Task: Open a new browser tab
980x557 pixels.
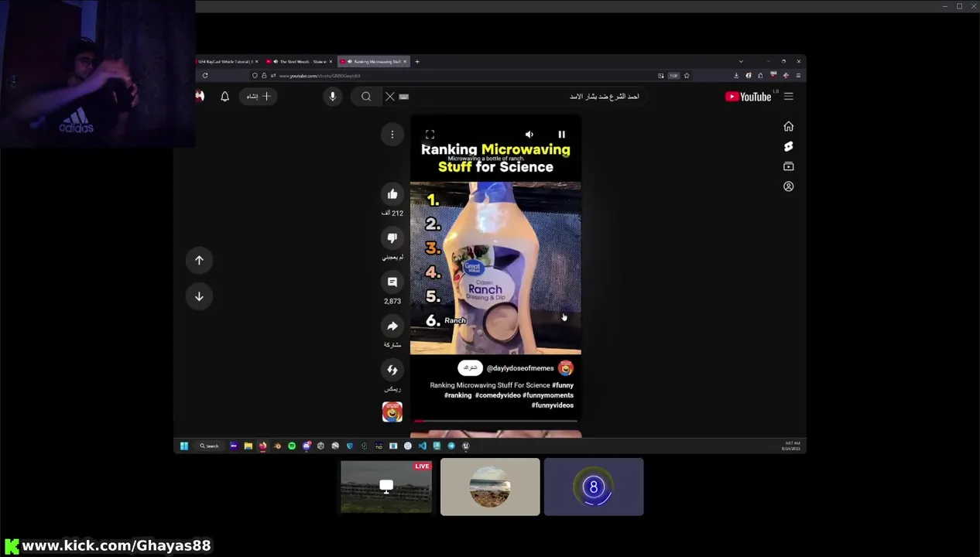Action: 417,61
